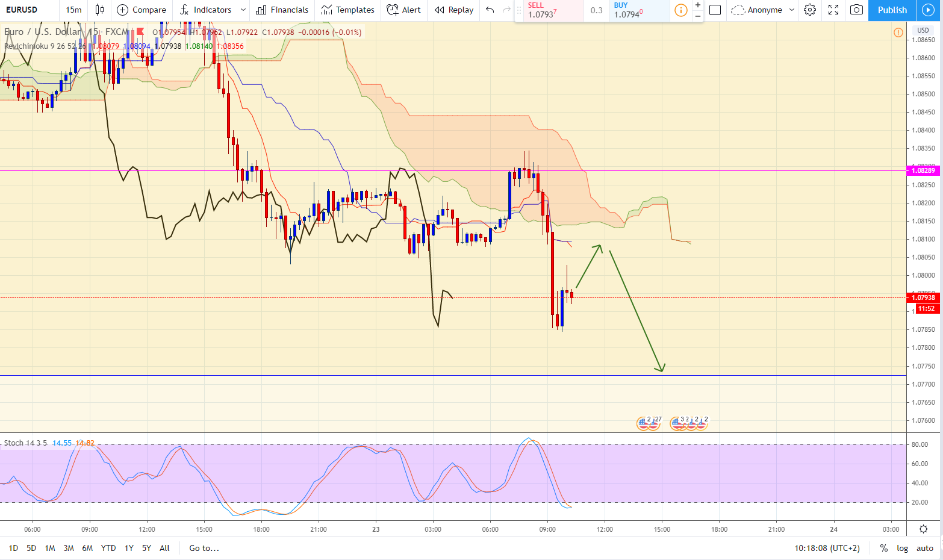The image size is (943, 560).
Task: Open the select layout square icon
Action: tap(715, 10)
